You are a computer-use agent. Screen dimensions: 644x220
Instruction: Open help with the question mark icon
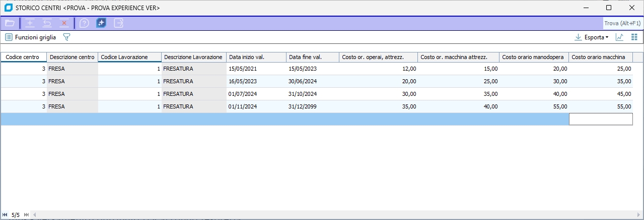pyautogui.click(x=85, y=23)
